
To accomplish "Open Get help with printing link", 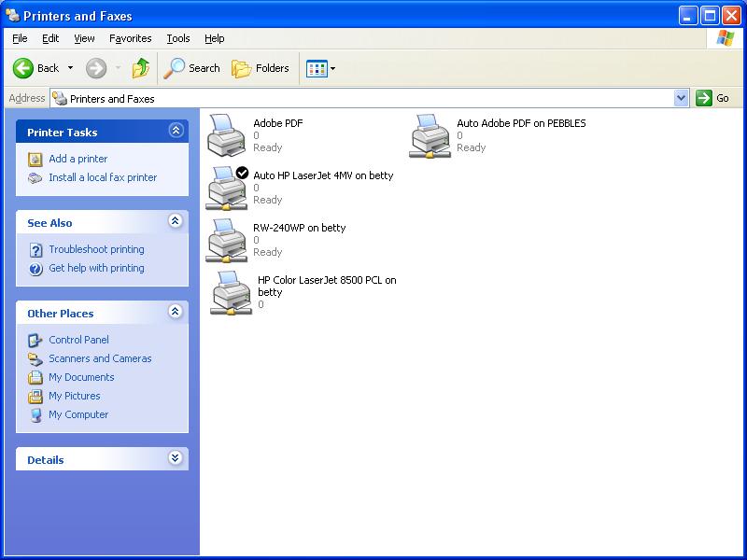I will 97,268.
